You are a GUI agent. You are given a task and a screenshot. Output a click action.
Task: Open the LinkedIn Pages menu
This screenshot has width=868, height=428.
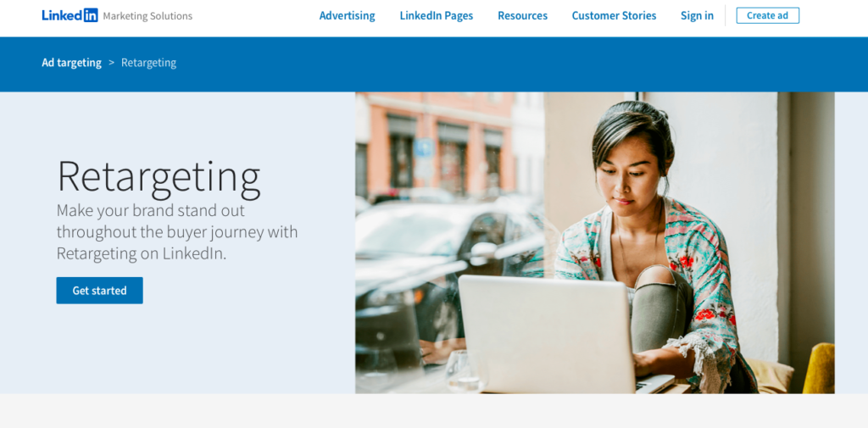437,15
